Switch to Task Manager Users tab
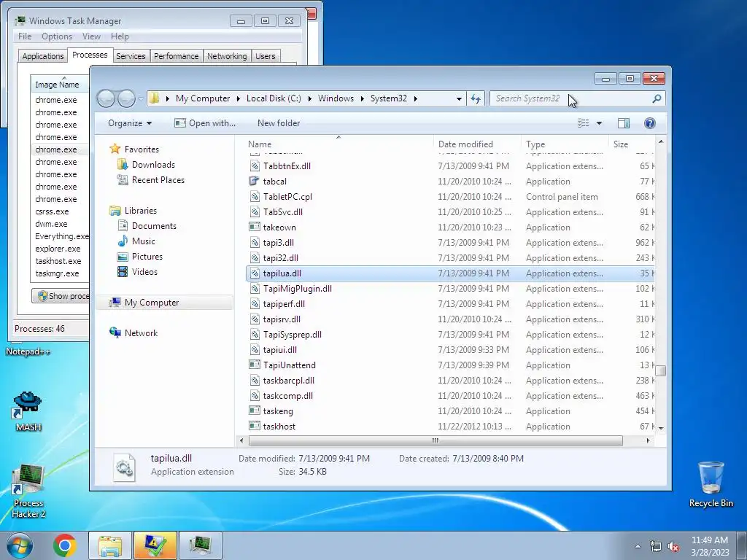Viewport: 747px width, 560px height. (x=266, y=56)
